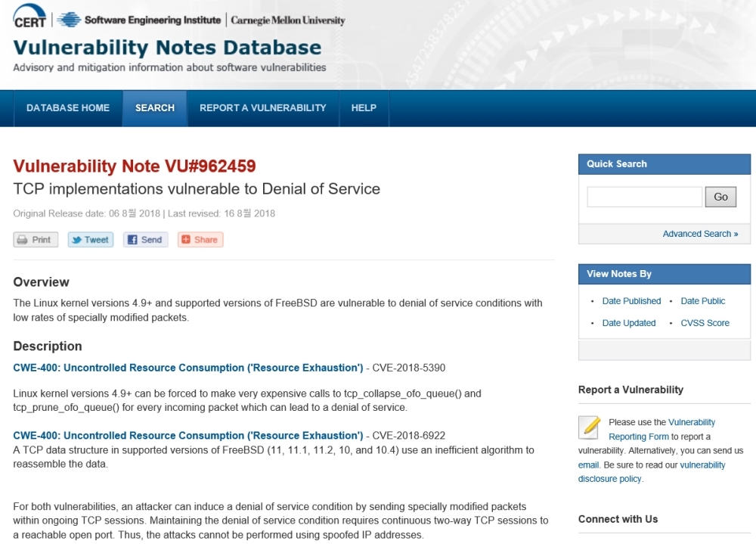Click the text CVE-2018-5390
756x544 pixels.
point(409,368)
